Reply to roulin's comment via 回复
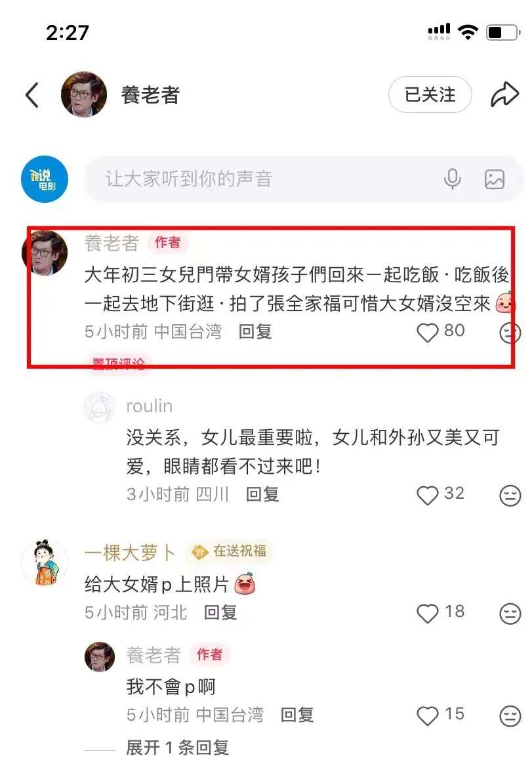 coord(262,495)
